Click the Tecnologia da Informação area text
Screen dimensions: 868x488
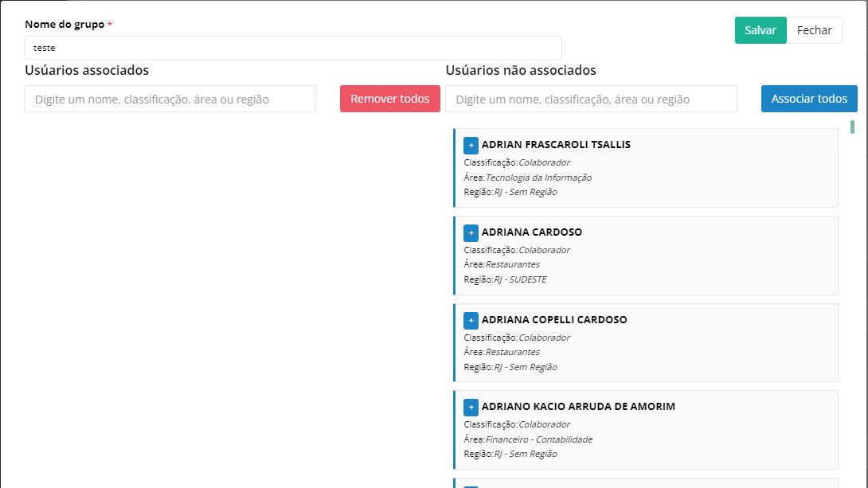[538, 178]
